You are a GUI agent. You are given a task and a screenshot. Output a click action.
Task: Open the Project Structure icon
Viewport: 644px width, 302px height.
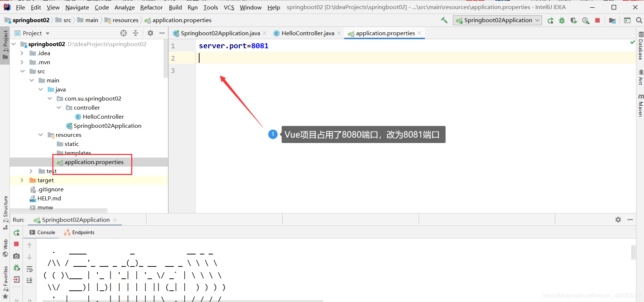[612, 20]
